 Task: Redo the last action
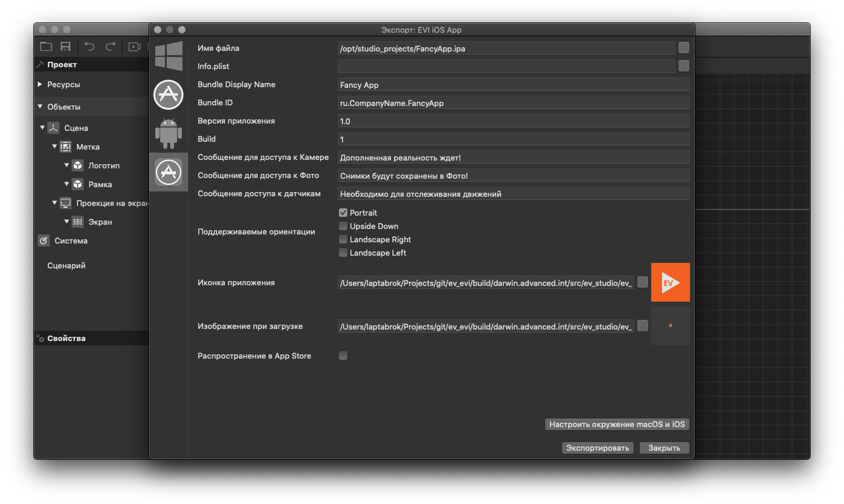click(110, 46)
